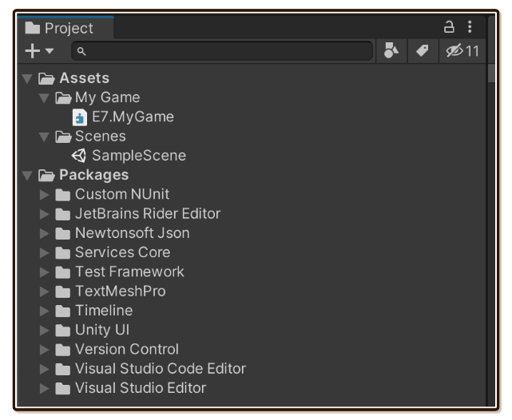Click the folder icon beside Timeline
The width and height of the screenshot is (512, 420).
click(x=62, y=311)
